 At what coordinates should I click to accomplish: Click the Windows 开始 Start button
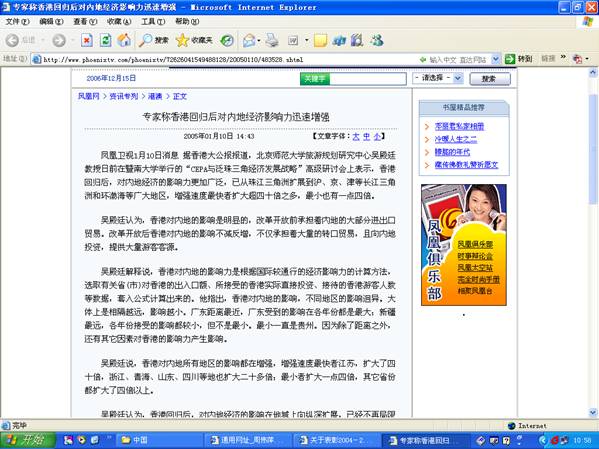28,440
